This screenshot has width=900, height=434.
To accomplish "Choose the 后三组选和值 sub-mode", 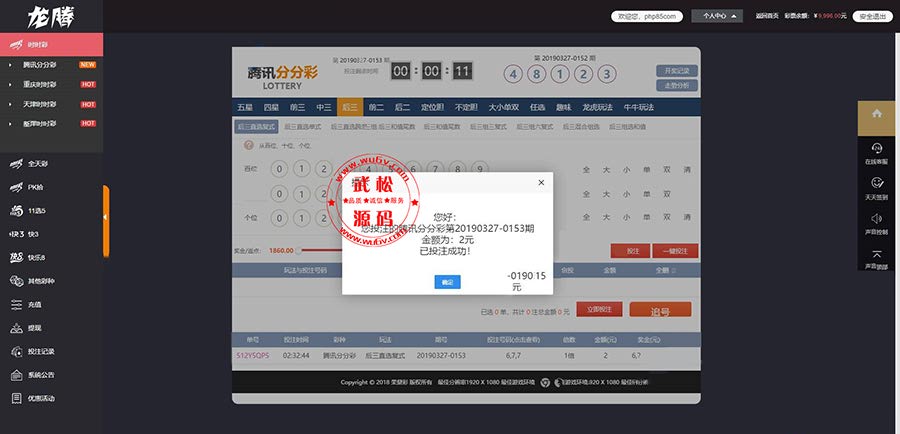I will (x=627, y=126).
